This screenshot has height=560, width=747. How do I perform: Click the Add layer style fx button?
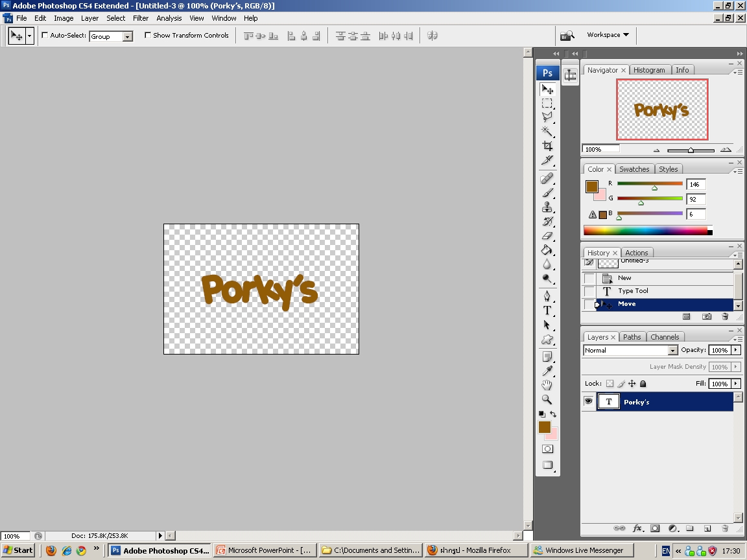638,528
